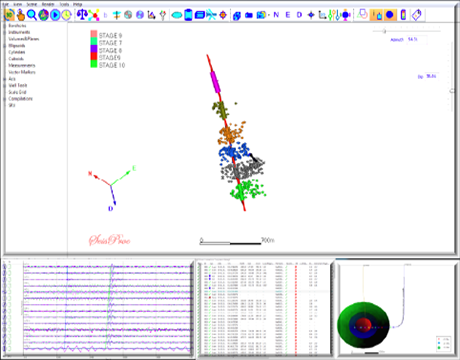Select Cuboids in scene tree
Image resolution: width=460 pixels, height=360 pixels.
point(16,59)
